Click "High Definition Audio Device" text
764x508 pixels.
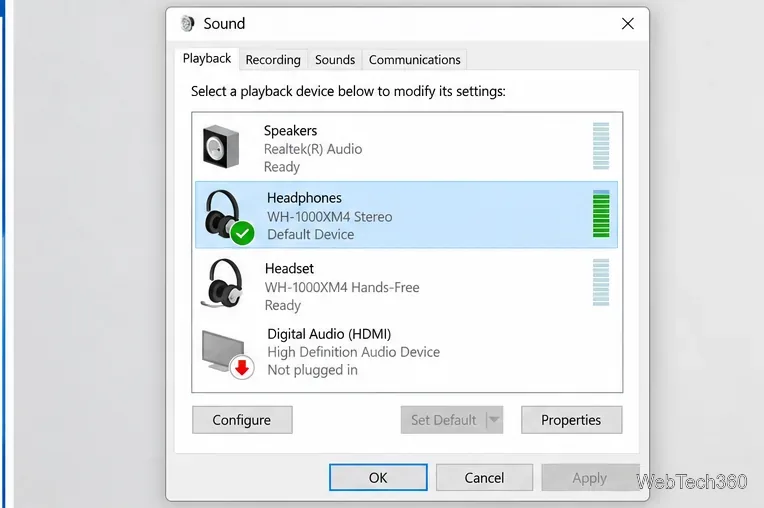pyautogui.click(x=354, y=352)
